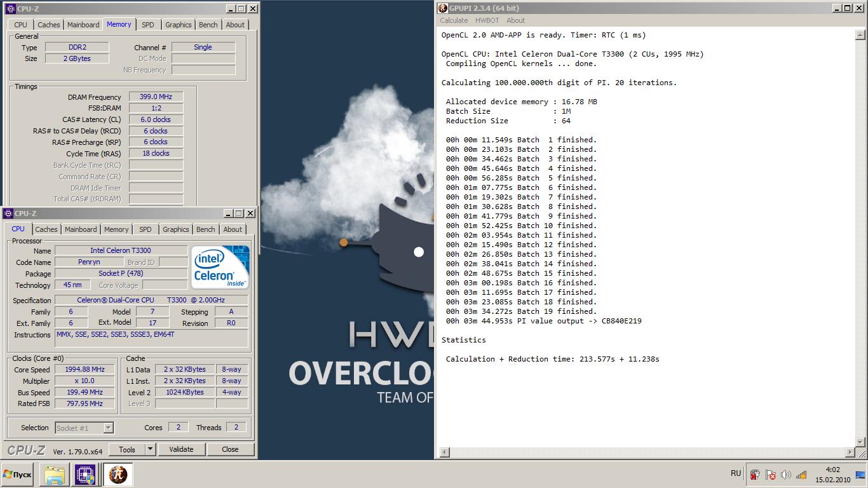Image resolution: width=868 pixels, height=488 pixels.
Task: Click the OpenCL CPU Celeron T3300 line
Action: pyautogui.click(x=573, y=54)
